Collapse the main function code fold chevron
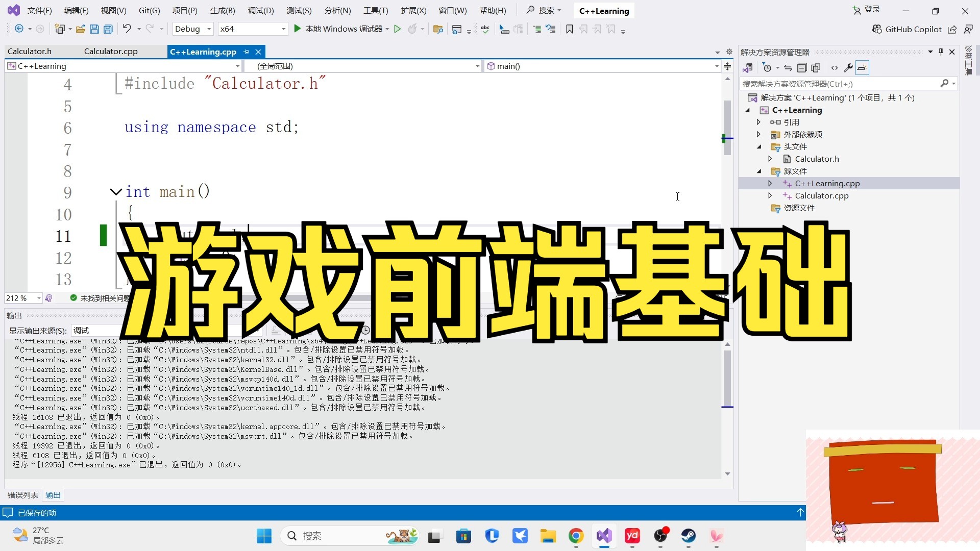 pos(116,192)
